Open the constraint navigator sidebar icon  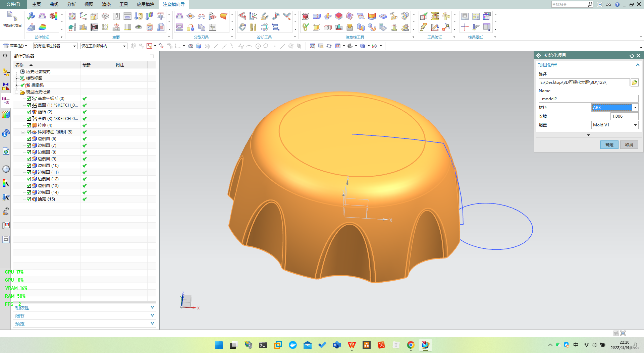(6, 86)
